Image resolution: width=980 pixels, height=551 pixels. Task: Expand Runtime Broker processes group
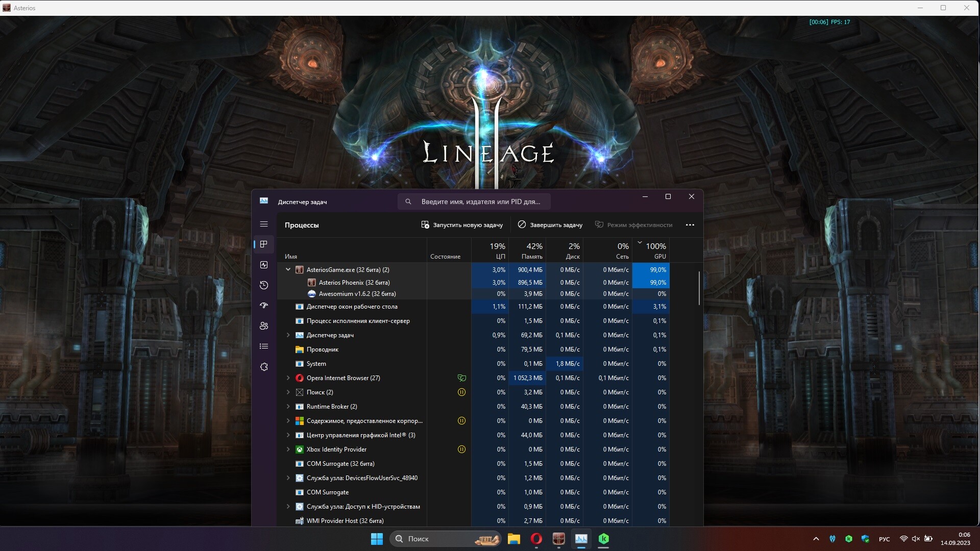288,406
